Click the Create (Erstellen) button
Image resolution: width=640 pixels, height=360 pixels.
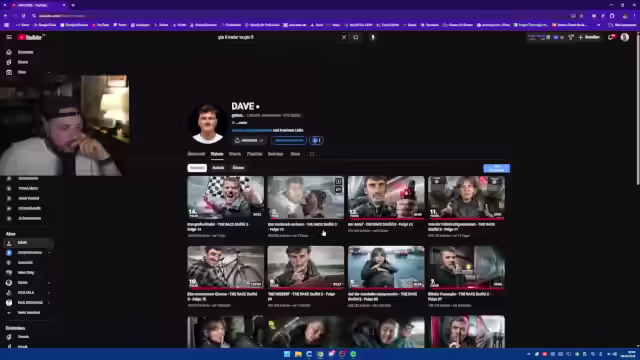(589, 37)
